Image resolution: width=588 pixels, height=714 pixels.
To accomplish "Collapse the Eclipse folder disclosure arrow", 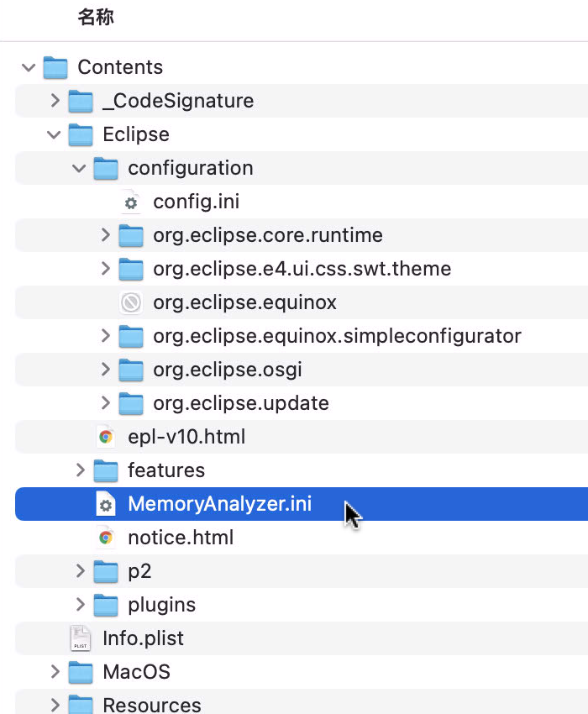I will pos(55,134).
